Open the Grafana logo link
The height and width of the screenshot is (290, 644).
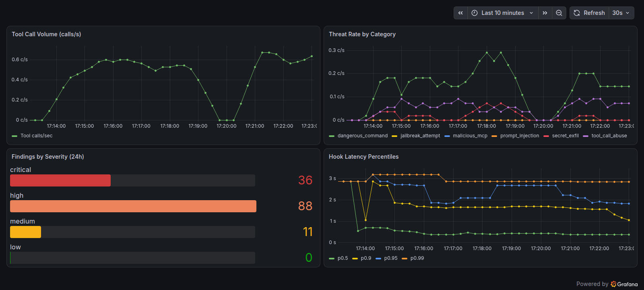click(624, 284)
